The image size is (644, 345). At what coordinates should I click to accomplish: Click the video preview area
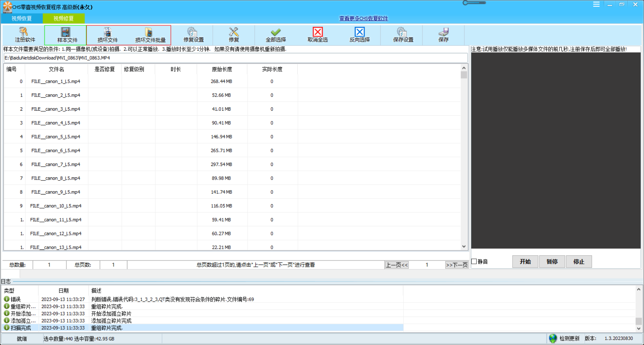coord(556,151)
